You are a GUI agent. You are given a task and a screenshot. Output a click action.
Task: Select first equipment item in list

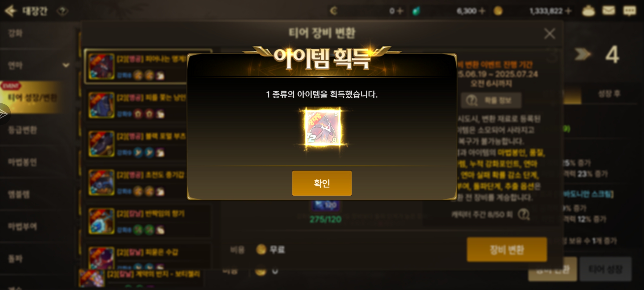click(148, 66)
